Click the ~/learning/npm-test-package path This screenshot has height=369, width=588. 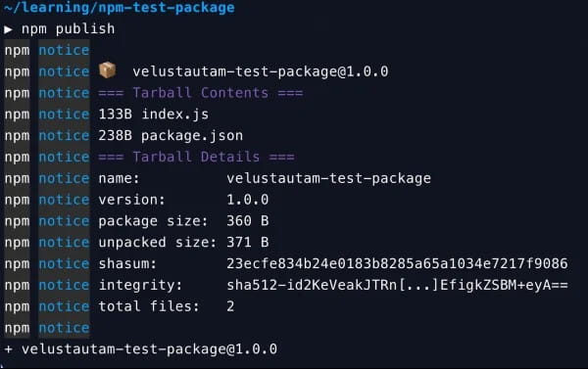coord(120,8)
